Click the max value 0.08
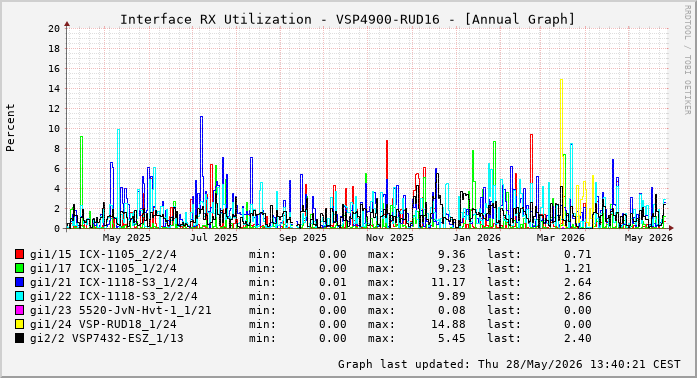The width and height of the screenshot is (697, 378). 452,310
